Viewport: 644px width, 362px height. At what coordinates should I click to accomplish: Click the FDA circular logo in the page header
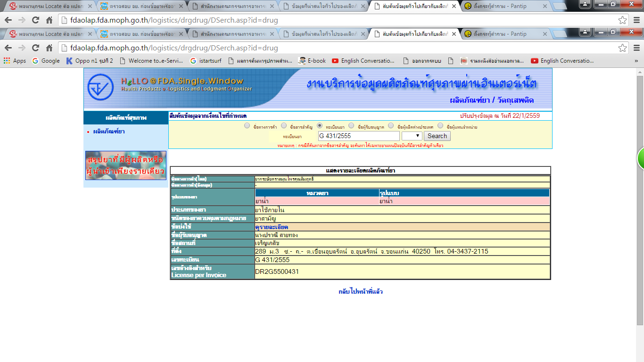pyautogui.click(x=100, y=87)
